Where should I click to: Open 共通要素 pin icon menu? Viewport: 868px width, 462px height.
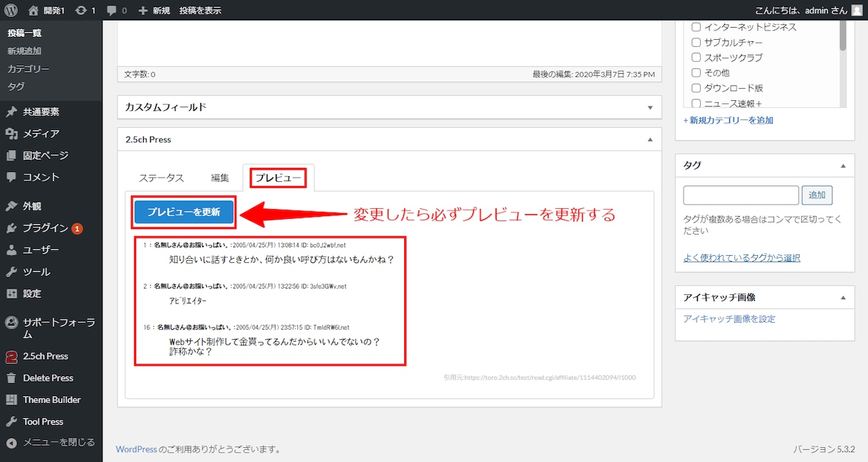[11, 112]
